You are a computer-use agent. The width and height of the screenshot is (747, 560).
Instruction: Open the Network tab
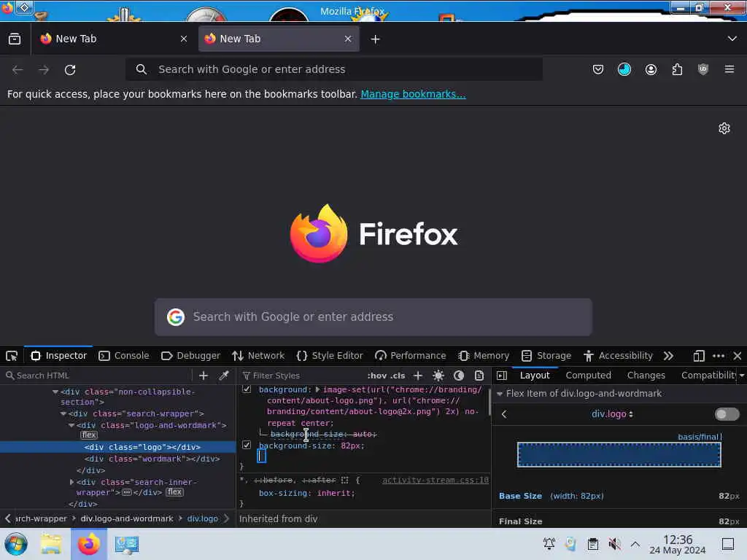click(258, 356)
